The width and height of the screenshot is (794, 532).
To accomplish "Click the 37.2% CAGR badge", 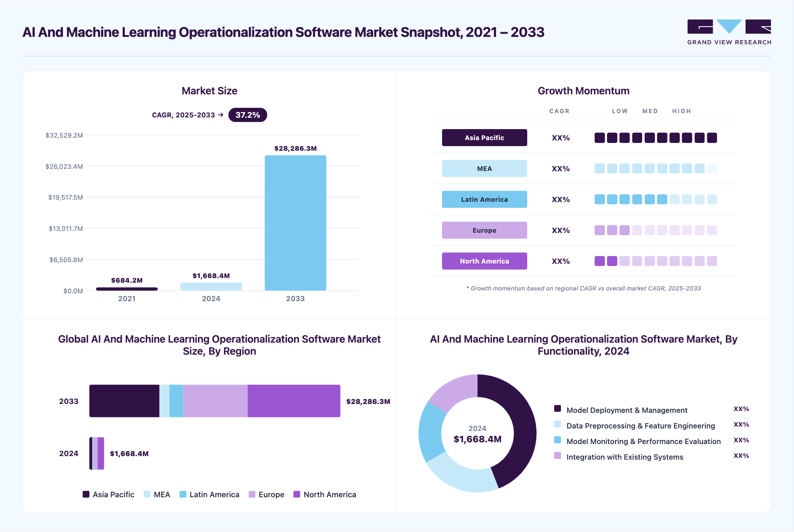I will click(x=248, y=115).
